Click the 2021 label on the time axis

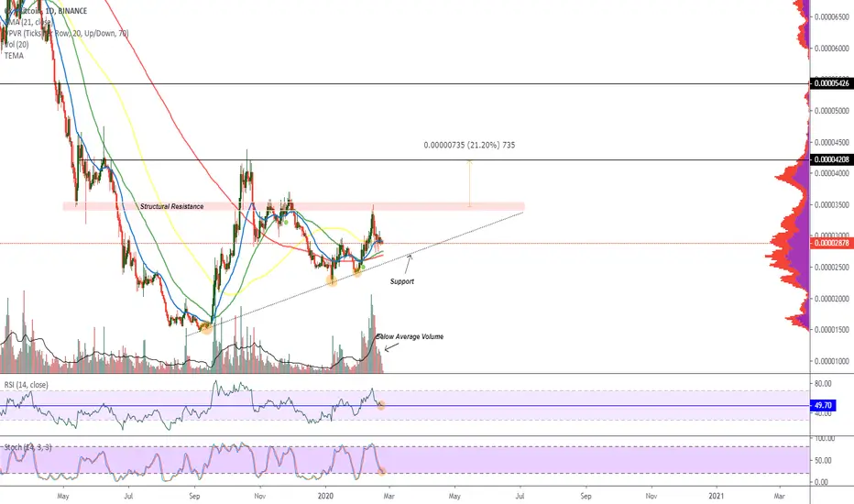pos(717,496)
